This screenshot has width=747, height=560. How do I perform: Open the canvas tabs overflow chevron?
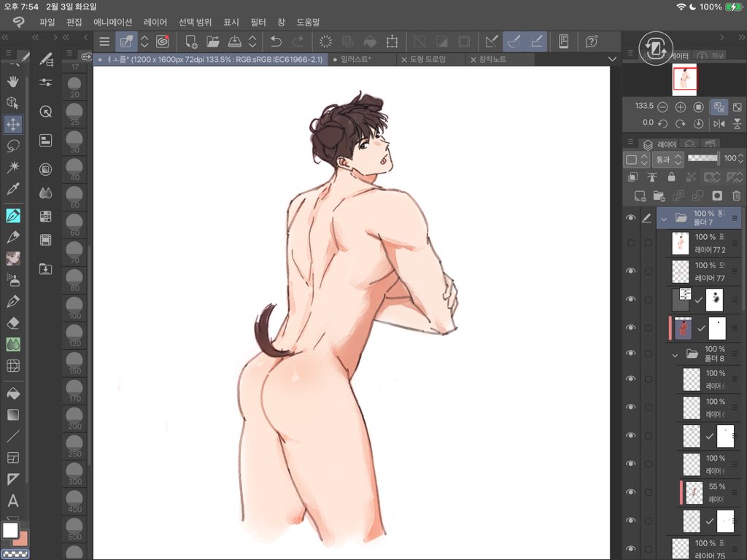(x=612, y=59)
